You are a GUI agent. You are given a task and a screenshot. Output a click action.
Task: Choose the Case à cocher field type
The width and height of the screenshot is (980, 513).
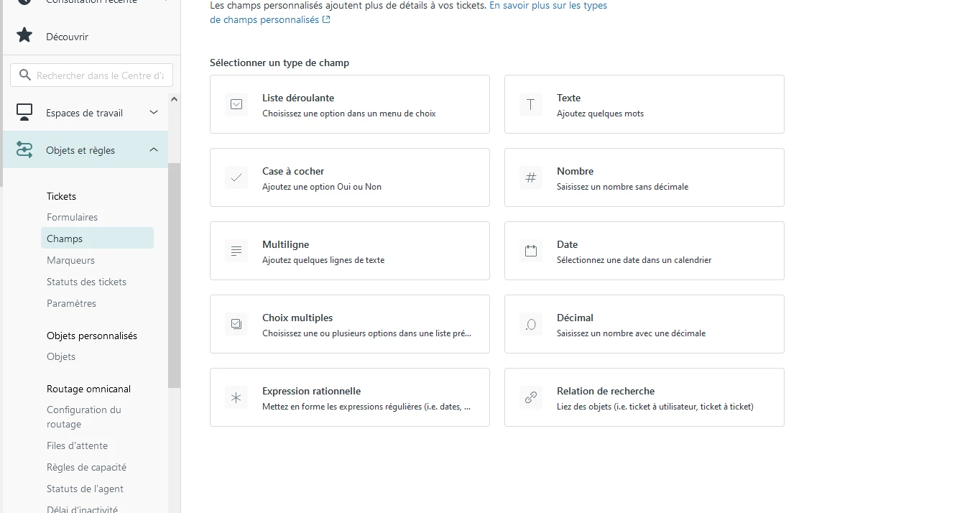(x=350, y=177)
